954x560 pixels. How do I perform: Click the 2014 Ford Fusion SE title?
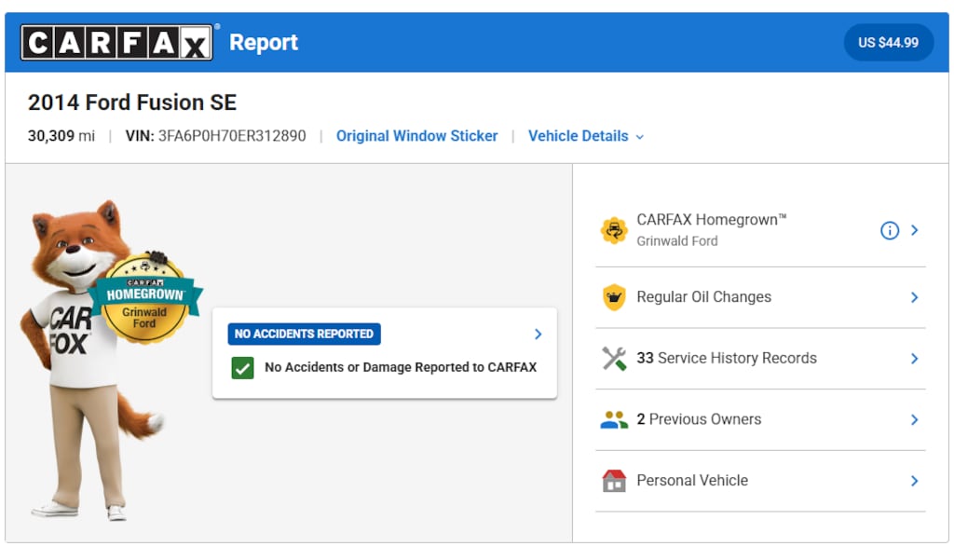click(132, 102)
